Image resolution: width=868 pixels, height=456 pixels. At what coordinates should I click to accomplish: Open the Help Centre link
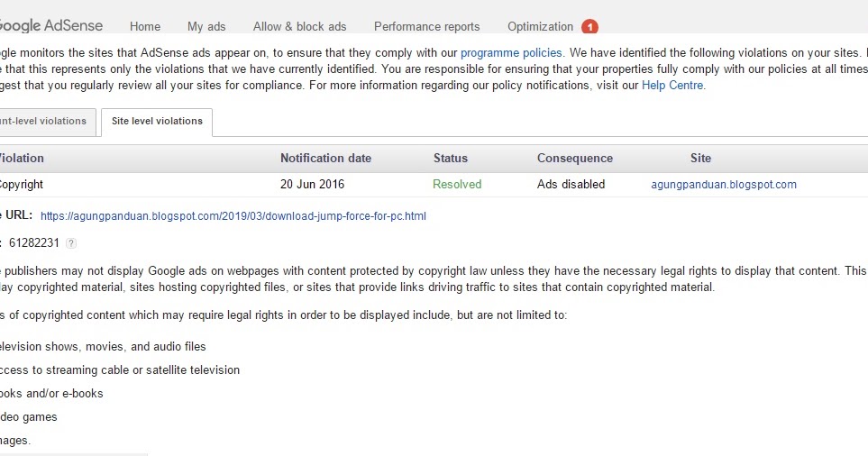click(672, 86)
